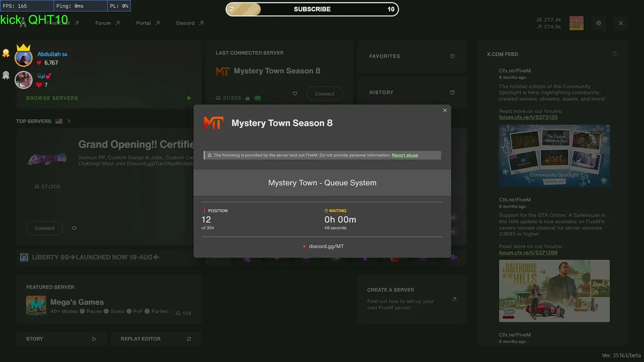
Task: Click the Subscribe goal progress bar
Action: click(312, 9)
